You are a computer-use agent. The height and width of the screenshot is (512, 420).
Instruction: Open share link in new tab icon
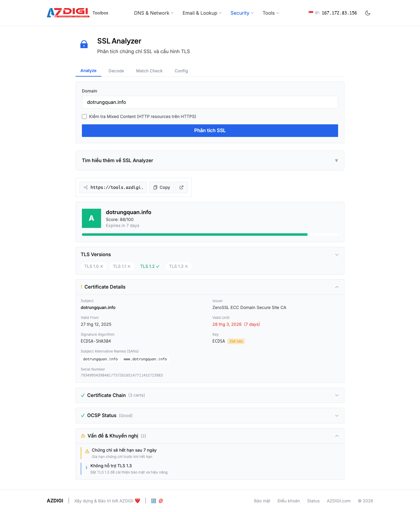pyautogui.click(x=181, y=187)
